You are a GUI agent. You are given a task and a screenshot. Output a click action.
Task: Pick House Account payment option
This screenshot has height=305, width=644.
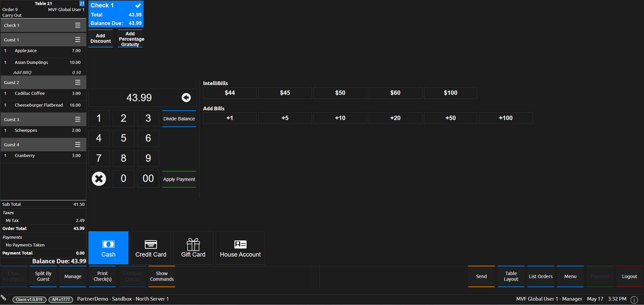point(240,248)
